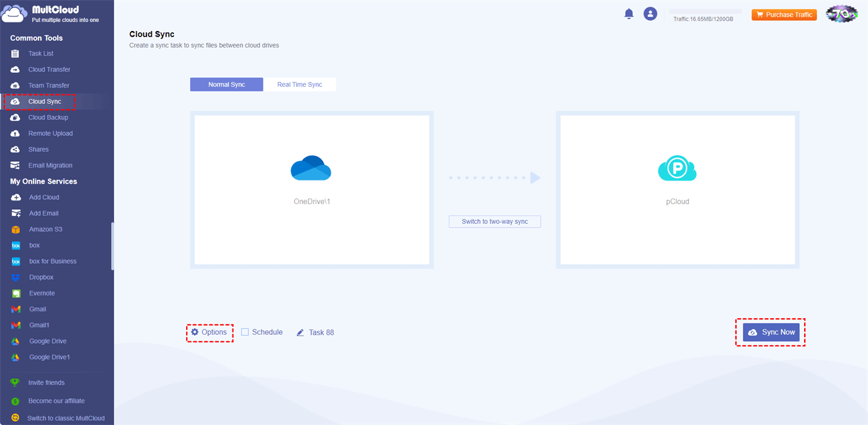Click Switch to classic MultCloud text
This screenshot has width=868, height=425.
point(66,418)
